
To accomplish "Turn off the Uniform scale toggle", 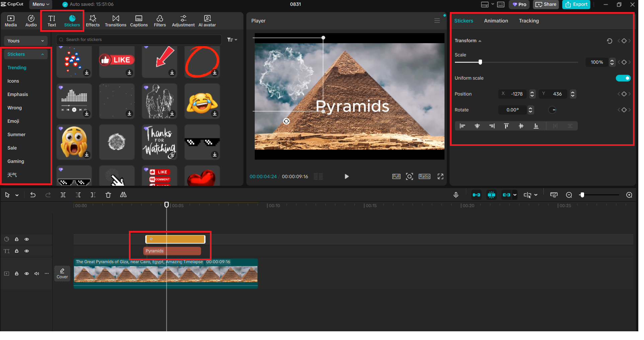I will (623, 78).
